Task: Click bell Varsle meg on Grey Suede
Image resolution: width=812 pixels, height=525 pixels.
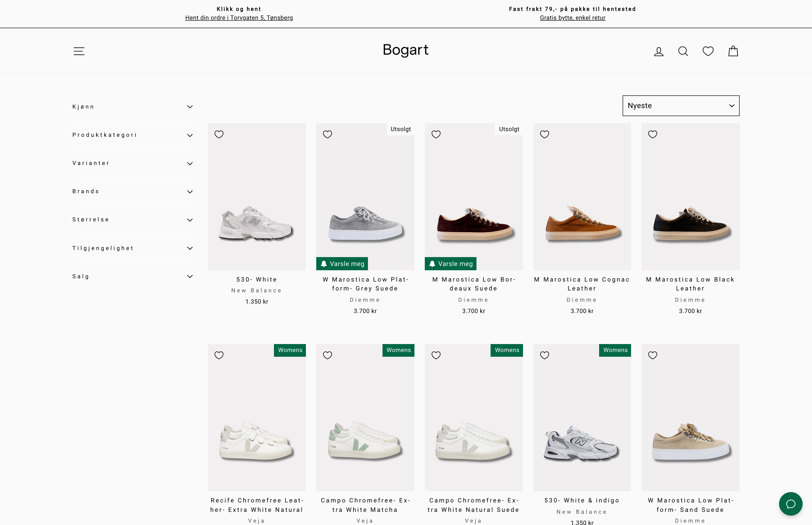Action: [342, 263]
